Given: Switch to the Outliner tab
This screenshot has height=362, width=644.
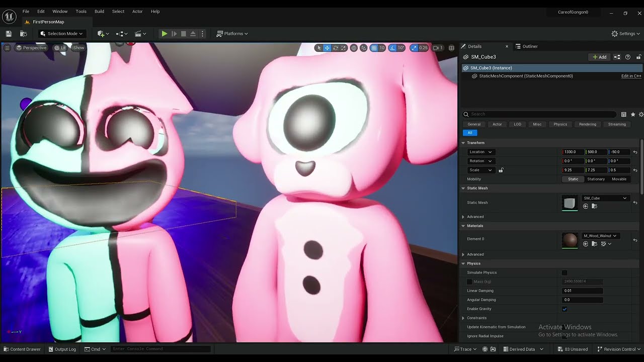Looking at the screenshot, I should coord(526,46).
